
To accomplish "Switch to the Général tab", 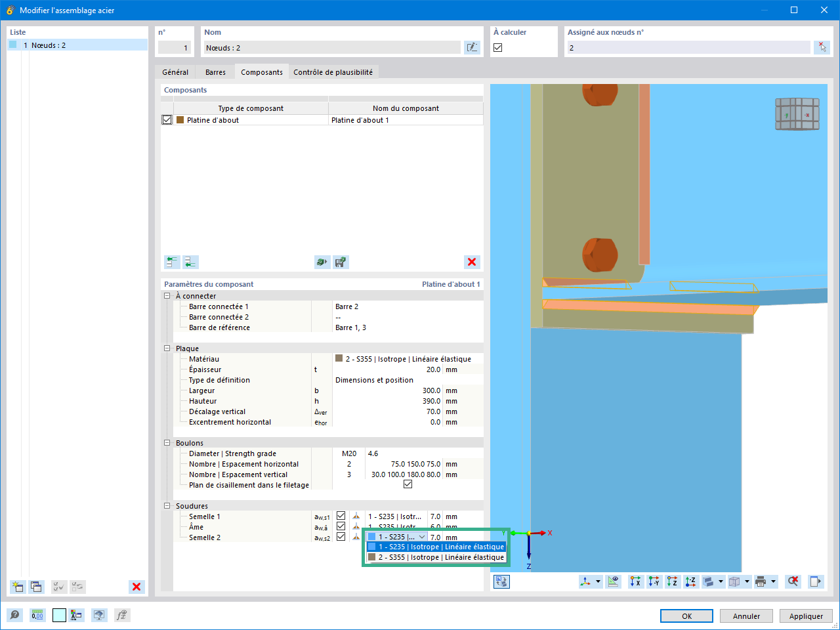I will point(175,72).
